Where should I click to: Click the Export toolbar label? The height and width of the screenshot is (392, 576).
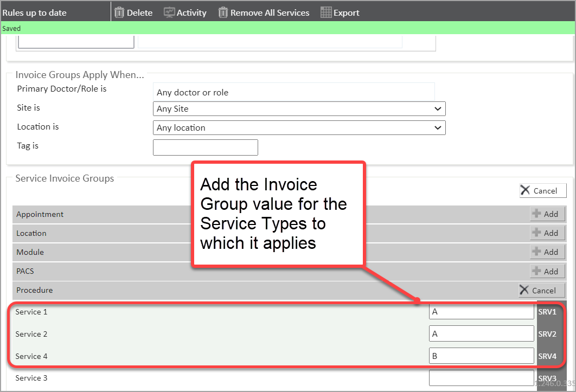click(x=347, y=13)
